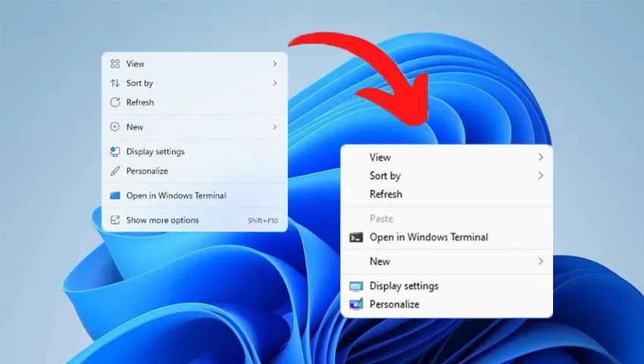Viewport: 644px width, 364px height.
Task: Click the circular Refresh icon in left menu
Action: (115, 102)
